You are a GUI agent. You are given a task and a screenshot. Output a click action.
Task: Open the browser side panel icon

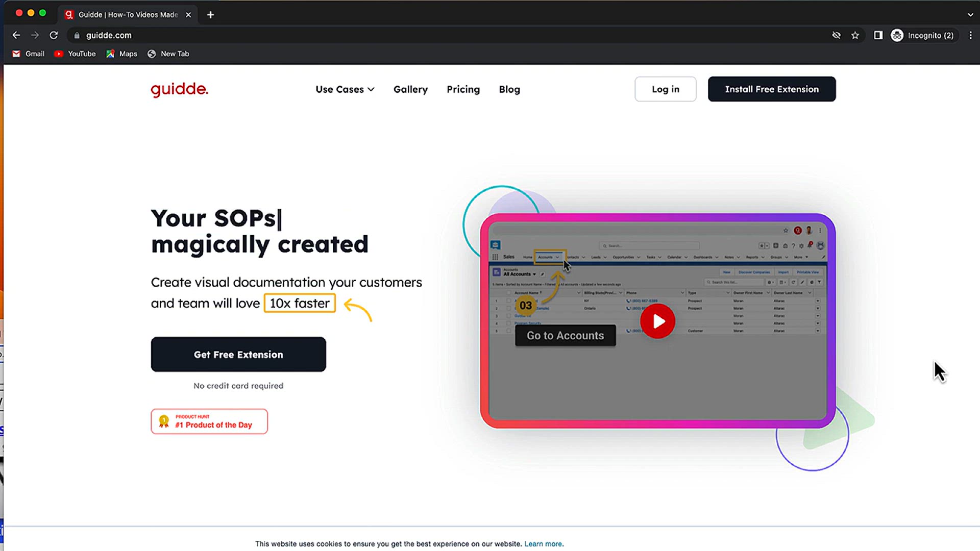pyautogui.click(x=878, y=35)
